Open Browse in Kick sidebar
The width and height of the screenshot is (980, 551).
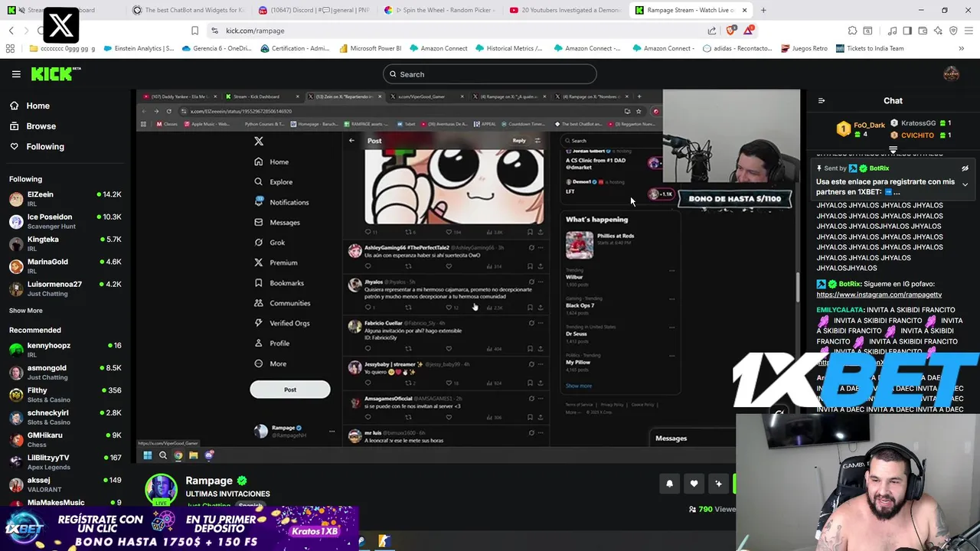point(32,126)
